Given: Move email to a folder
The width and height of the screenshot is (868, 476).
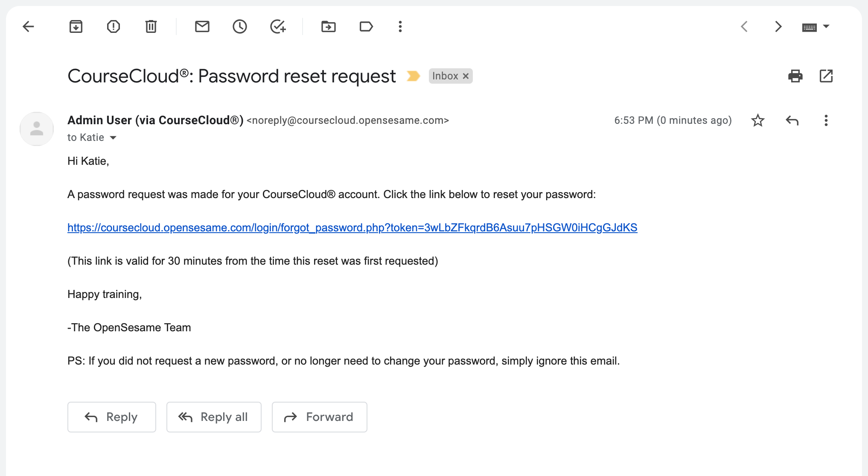Looking at the screenshot, I should (329, 26).
